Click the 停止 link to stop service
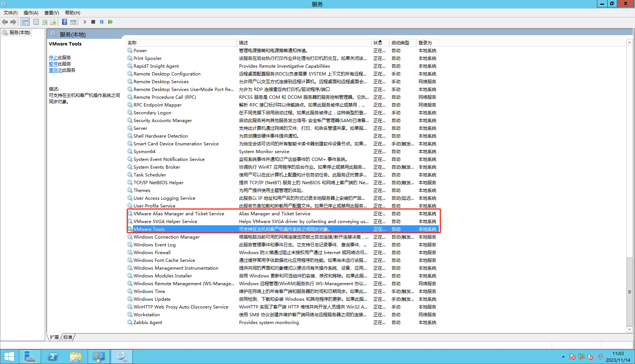 [53, 58]
